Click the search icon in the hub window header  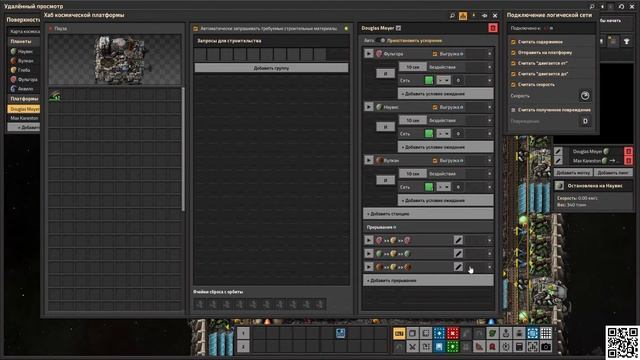[x=452, y=16]
